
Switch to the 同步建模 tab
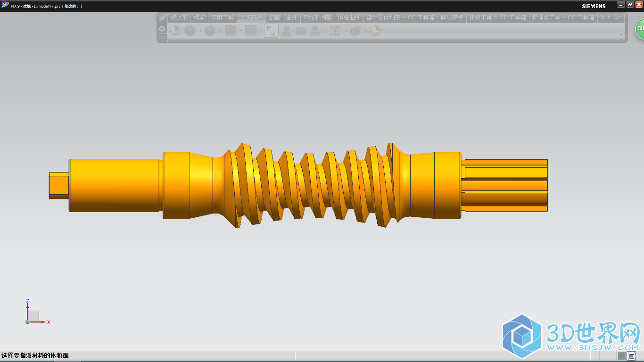[452, 17]
